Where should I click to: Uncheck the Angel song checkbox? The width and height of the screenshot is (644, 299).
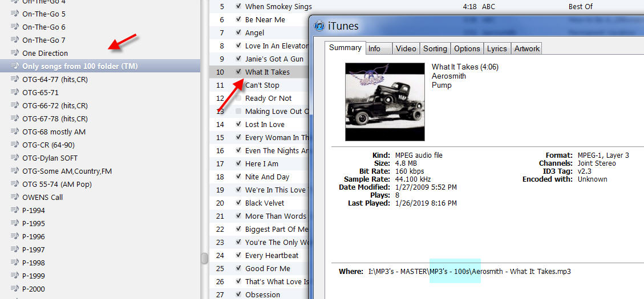[x=238, y=32]
